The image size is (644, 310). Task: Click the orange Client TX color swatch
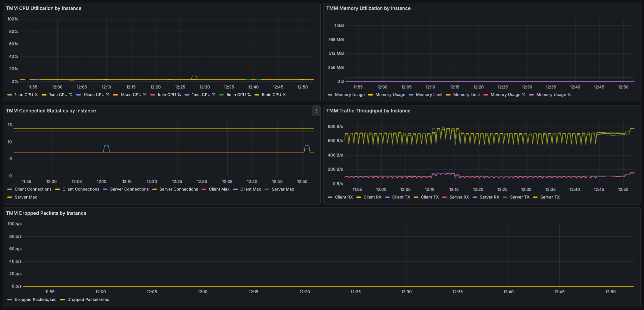(416, 197)
